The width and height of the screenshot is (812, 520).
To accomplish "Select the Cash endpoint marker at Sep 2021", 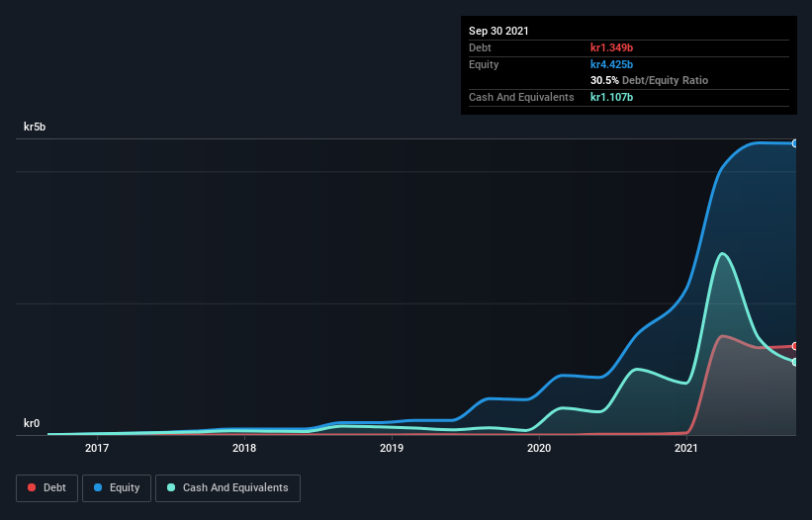I will pyautogui.click(x=795, y=362).
